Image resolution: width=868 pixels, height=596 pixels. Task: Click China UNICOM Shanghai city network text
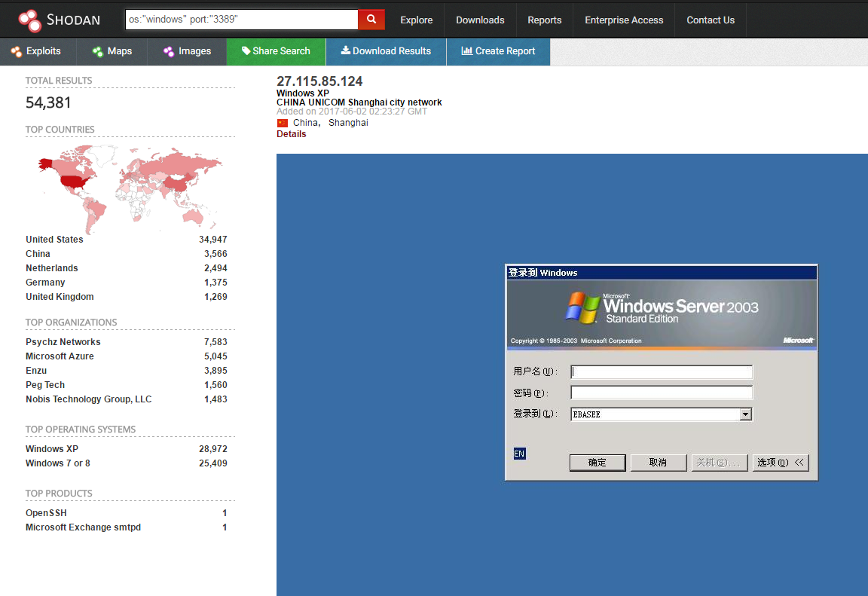tap(359, 102)
